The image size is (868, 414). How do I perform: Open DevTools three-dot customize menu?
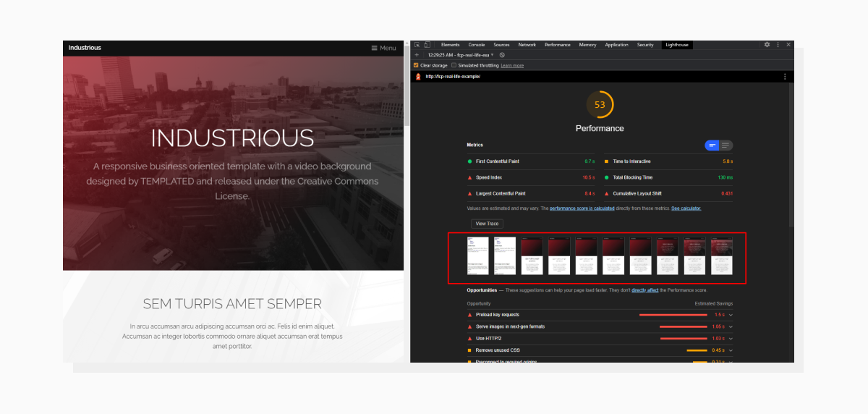[x=778, y=45]
